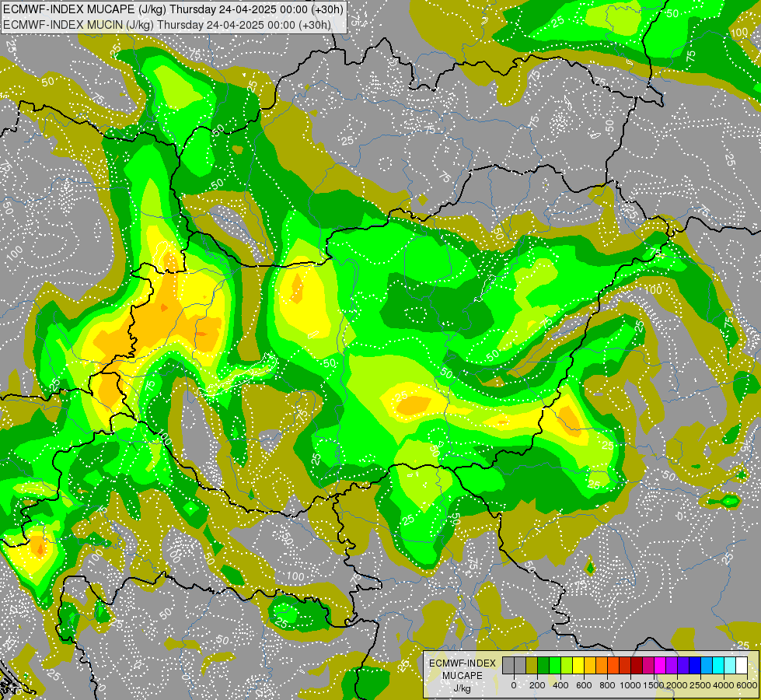The width and height of the screenshot is (761, 700).
Task: Select the dark red legend swatch
Action: 637,666
